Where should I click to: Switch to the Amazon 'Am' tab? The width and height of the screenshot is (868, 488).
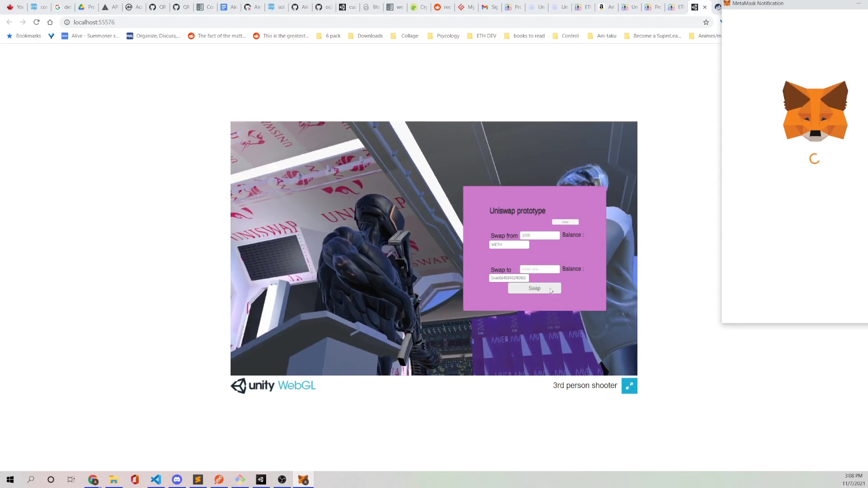click(x=606, y=7)
